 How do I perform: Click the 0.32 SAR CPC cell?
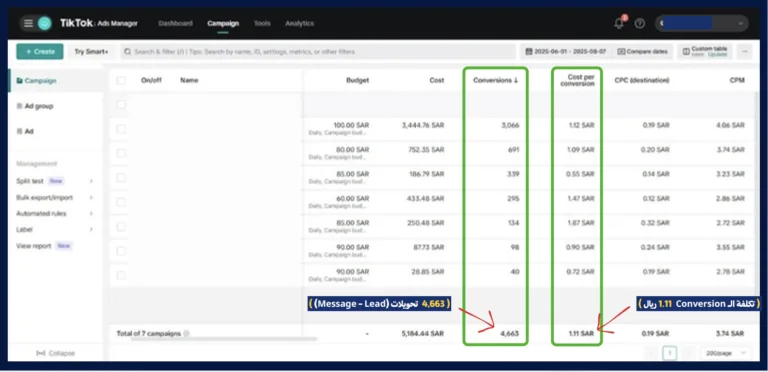(656, 223)
